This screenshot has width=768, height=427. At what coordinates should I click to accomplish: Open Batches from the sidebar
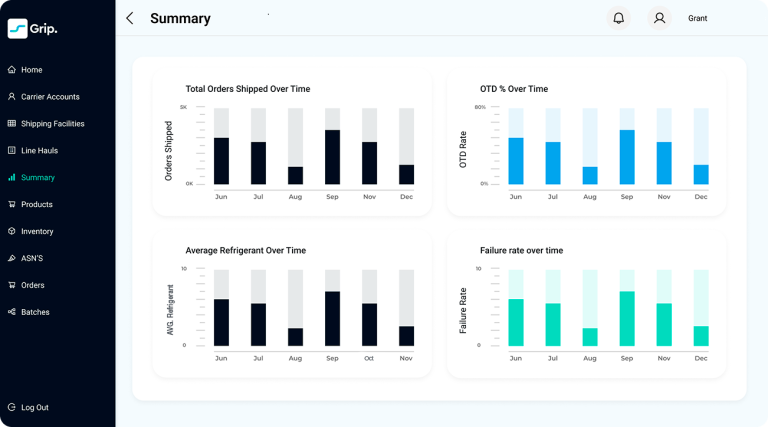35,312
